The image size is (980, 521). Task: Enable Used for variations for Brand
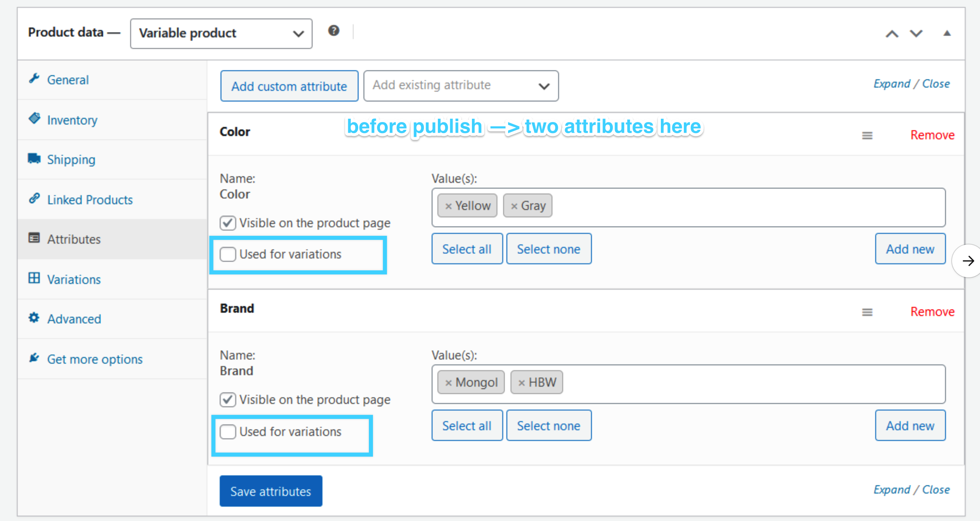228,432
